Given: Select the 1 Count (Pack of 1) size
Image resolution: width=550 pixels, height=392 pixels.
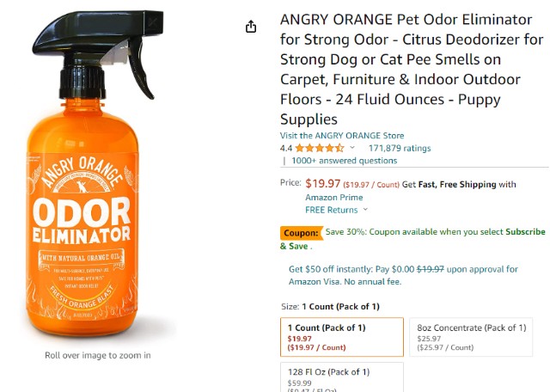Looking at the screenshot, I should 341,337.
